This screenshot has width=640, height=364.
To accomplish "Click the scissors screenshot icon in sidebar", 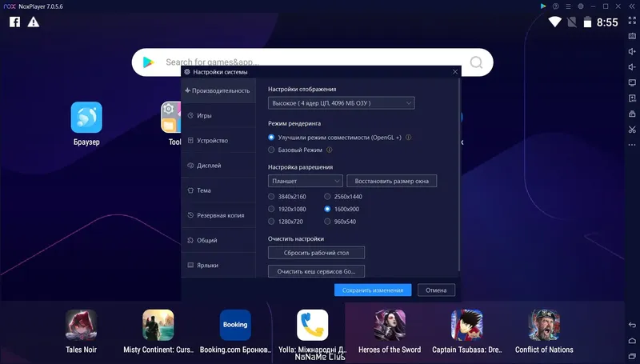I will 632,130.
